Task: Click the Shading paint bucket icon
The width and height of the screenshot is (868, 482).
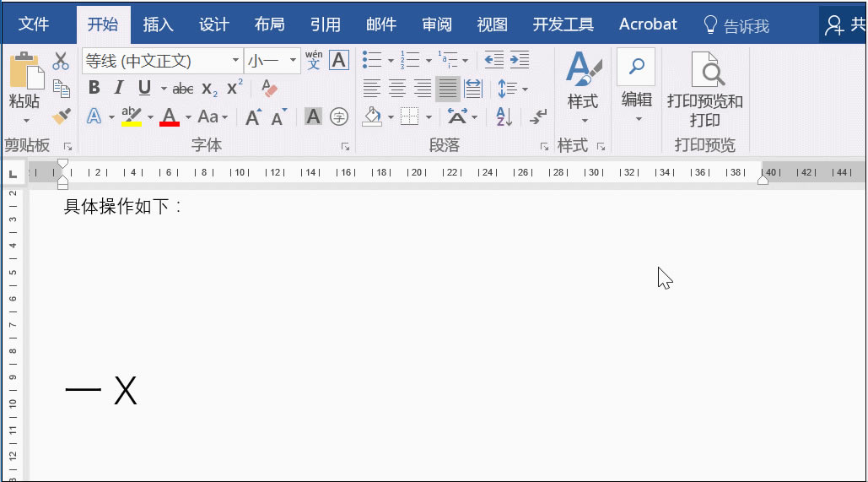Action: [373, 116]
